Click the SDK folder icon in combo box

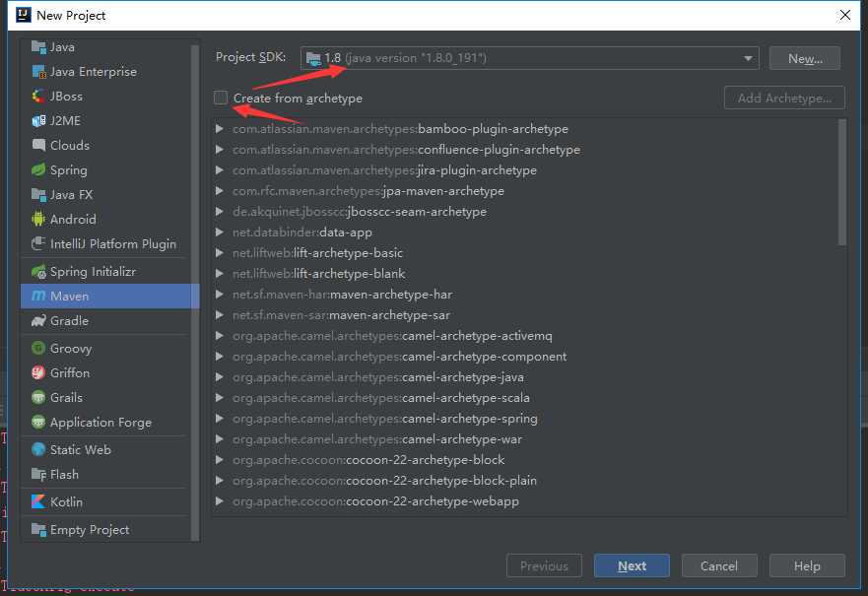[313, 58]
